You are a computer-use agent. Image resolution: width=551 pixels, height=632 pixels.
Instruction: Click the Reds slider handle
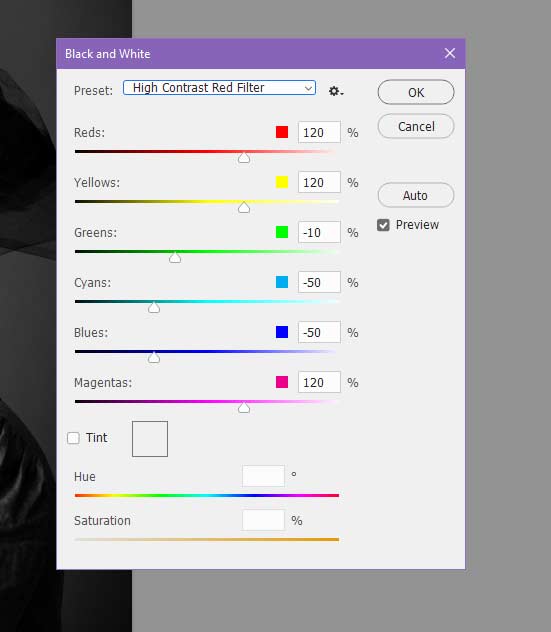(244, 158)
